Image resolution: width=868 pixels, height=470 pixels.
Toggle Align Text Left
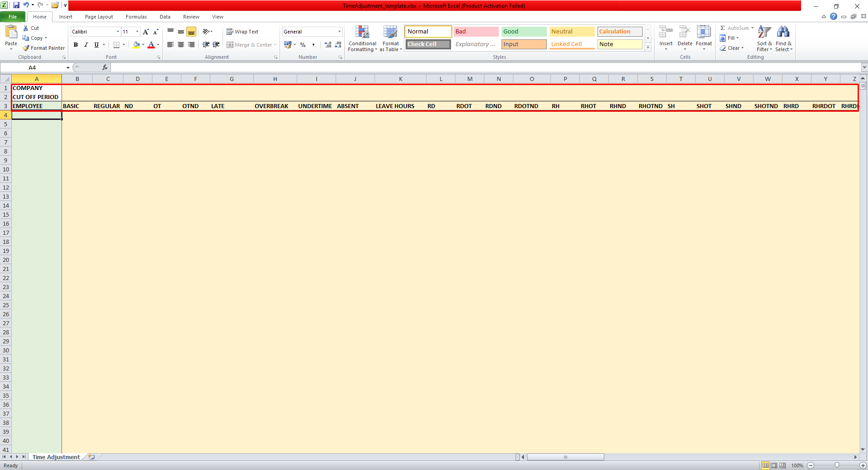coord(171,45)
